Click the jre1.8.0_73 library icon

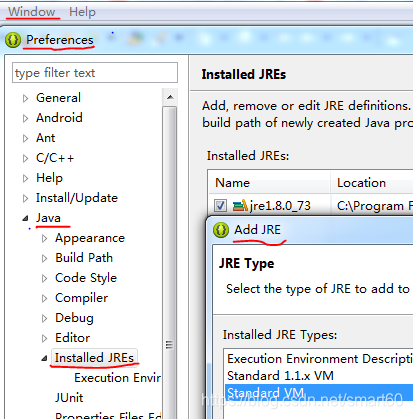coord(240,206)
